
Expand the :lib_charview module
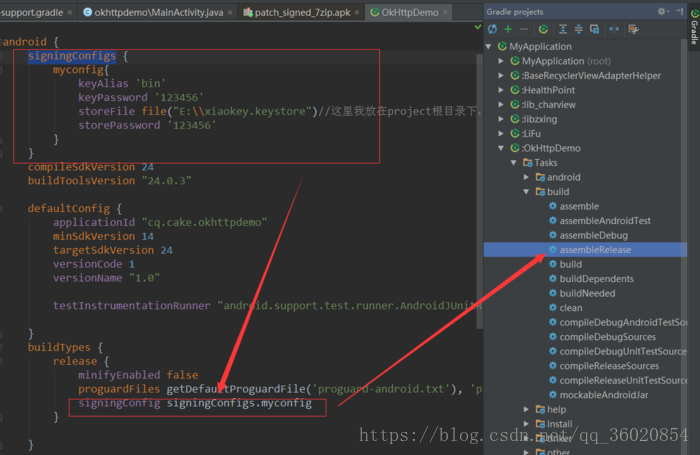coord(501,104)
